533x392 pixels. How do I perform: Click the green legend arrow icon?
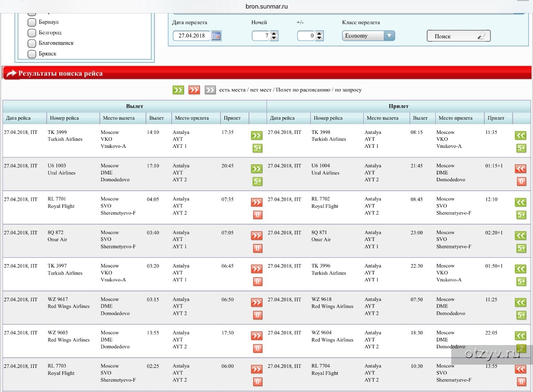[178, 90]
